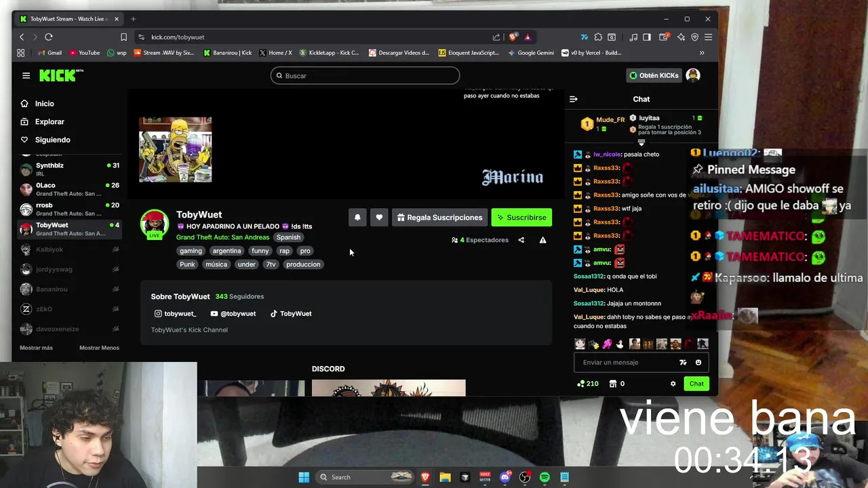The width and height of the screenshot is (868, 488).
Task: Click the first emote in quick emote bar
Action: [x=580, y=344]
